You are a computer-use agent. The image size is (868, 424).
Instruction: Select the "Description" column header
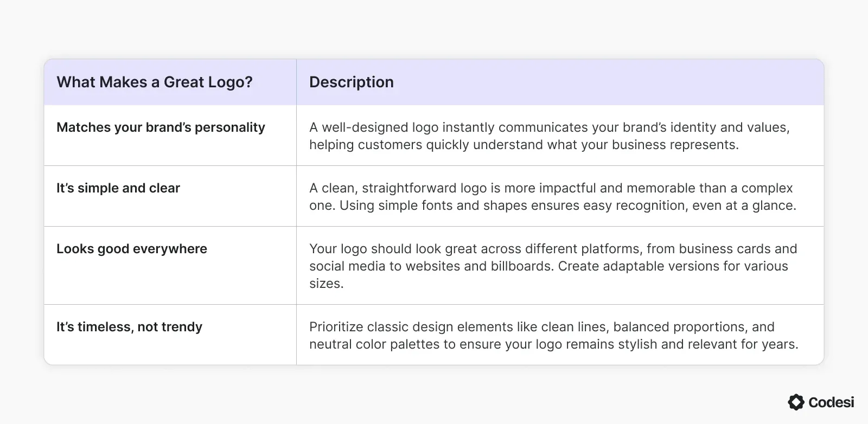(352, 82)
